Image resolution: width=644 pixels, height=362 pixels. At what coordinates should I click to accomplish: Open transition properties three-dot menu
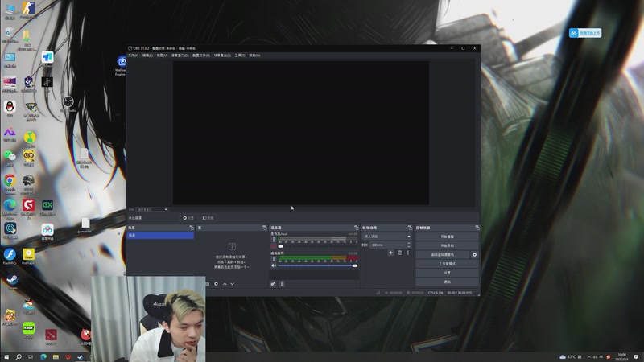tap(408, 253)
